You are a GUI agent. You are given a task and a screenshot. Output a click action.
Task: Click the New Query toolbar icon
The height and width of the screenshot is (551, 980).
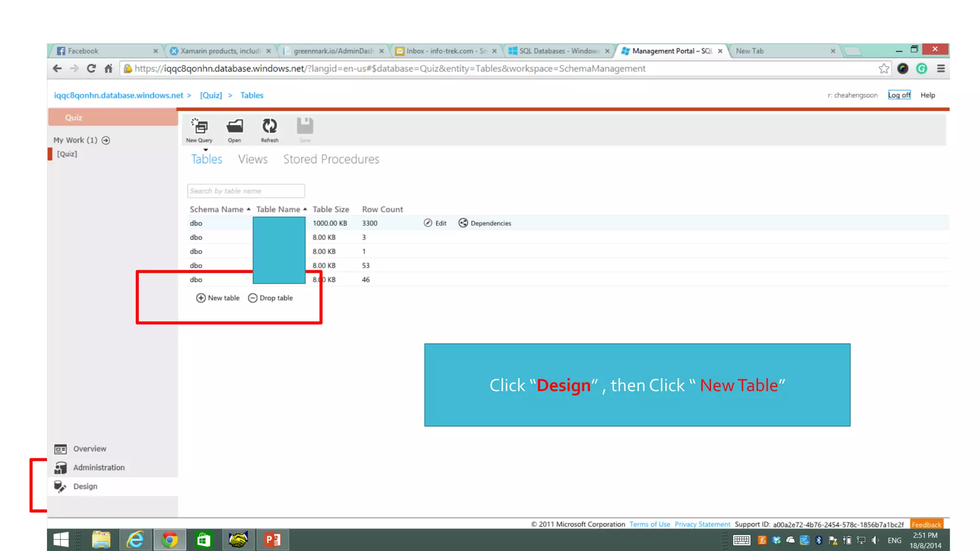click(x=199, y=127)
